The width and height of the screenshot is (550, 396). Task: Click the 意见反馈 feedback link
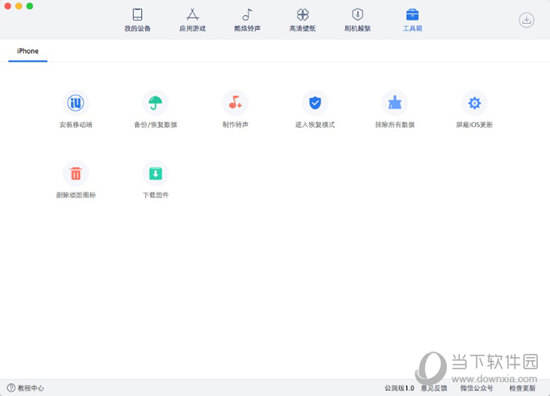[x=434, y=388]
